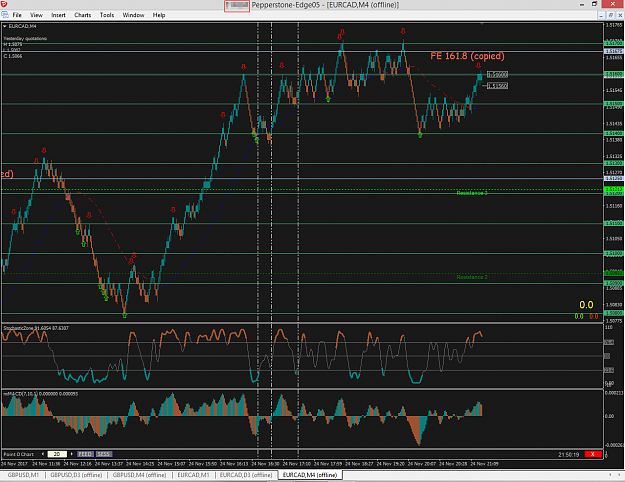
Task: Click the chart document icon beside File
Action: tap(5, 15)
